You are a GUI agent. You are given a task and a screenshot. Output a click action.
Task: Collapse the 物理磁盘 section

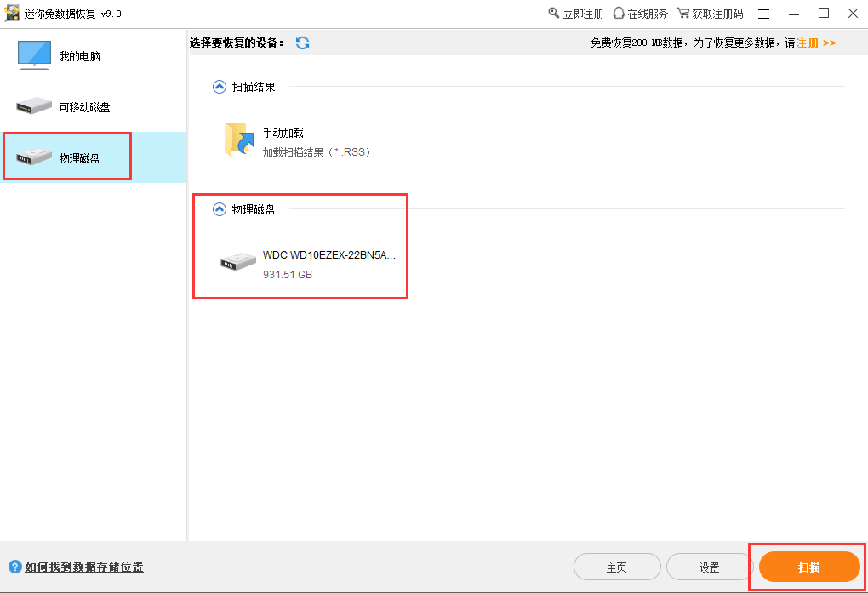(220, 209)
